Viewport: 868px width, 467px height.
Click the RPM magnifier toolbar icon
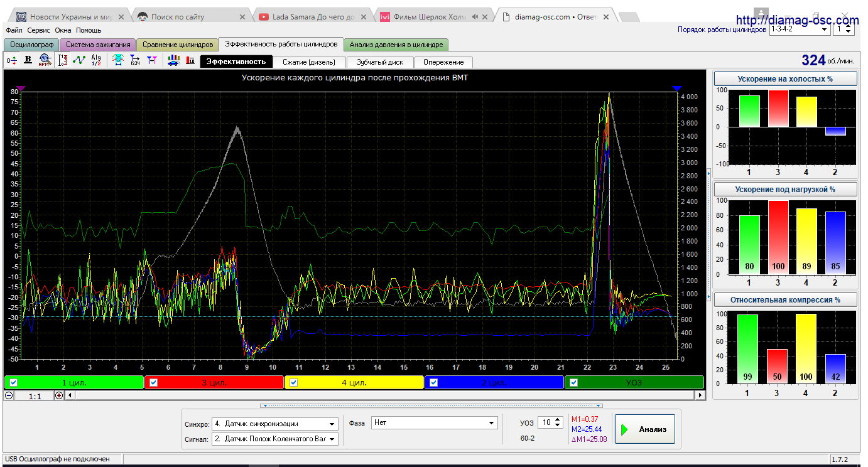(x=44, y=60)
